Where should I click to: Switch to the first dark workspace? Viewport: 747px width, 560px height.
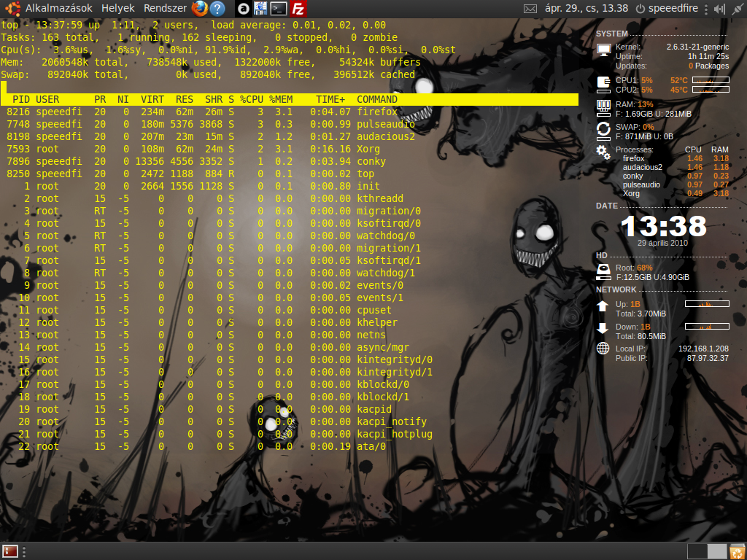point(697,551)
